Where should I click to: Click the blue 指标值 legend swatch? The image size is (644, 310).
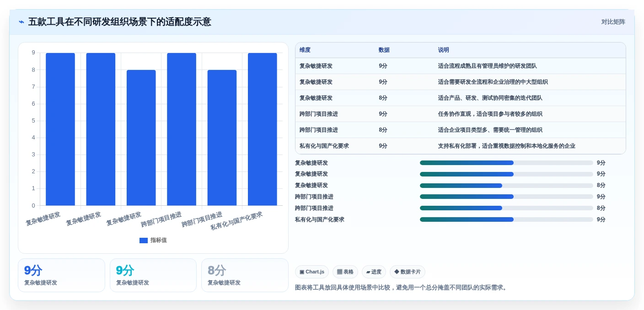click(144, 241)
